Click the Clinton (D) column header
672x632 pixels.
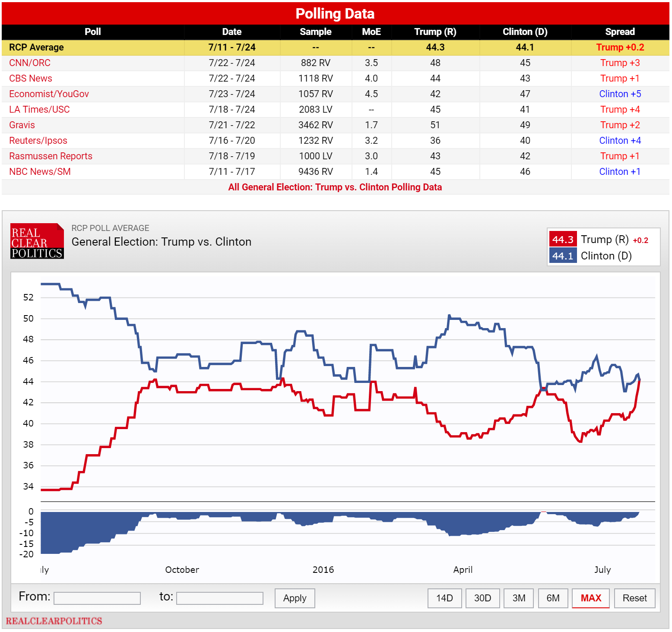(x=525, y=32)
